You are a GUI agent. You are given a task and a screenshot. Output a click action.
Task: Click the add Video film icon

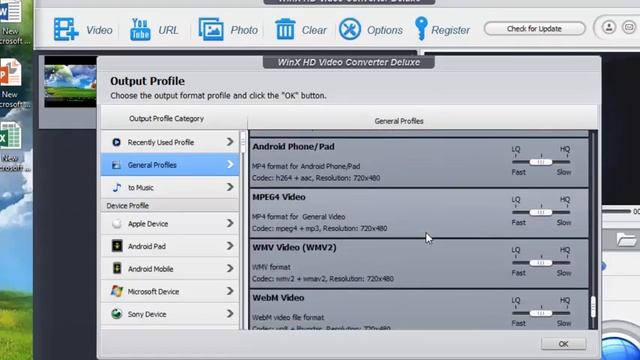66,29
